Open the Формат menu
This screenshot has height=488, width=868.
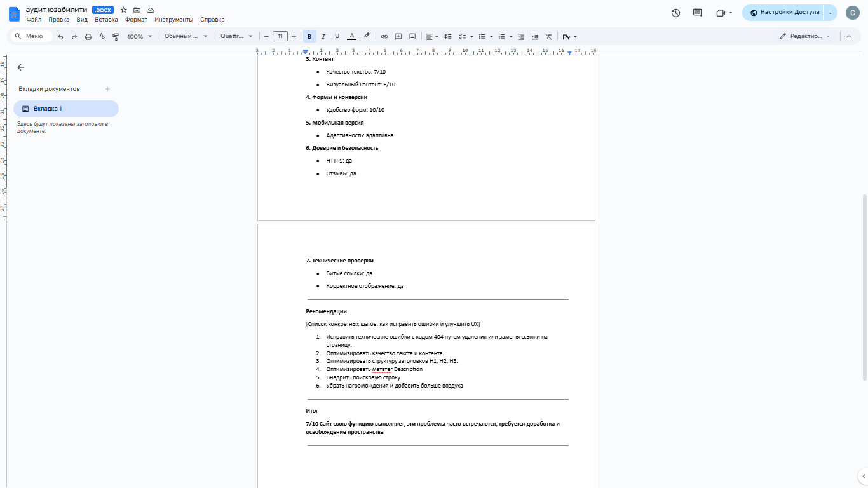point(136,20)
